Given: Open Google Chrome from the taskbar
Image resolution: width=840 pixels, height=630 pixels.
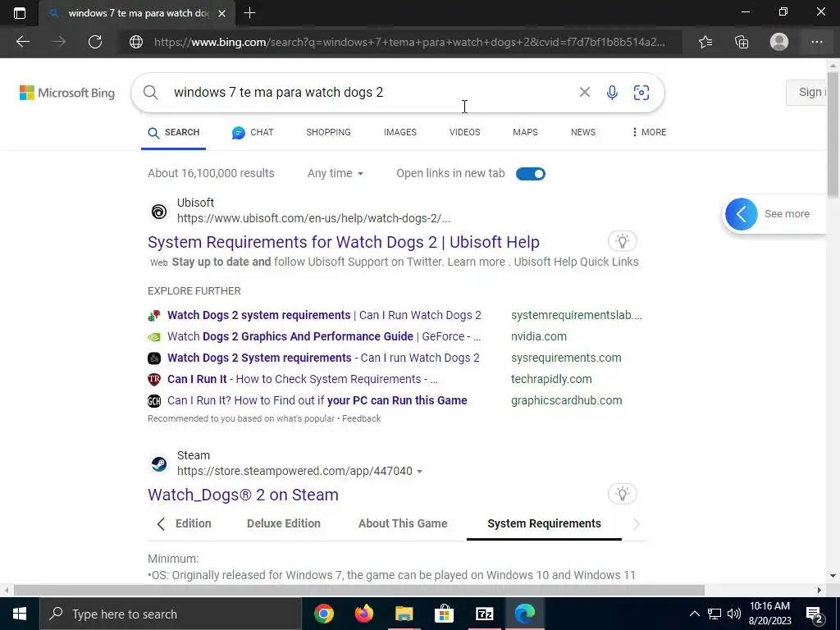Looking at the screenshot, I should click(x=323, y=614).
